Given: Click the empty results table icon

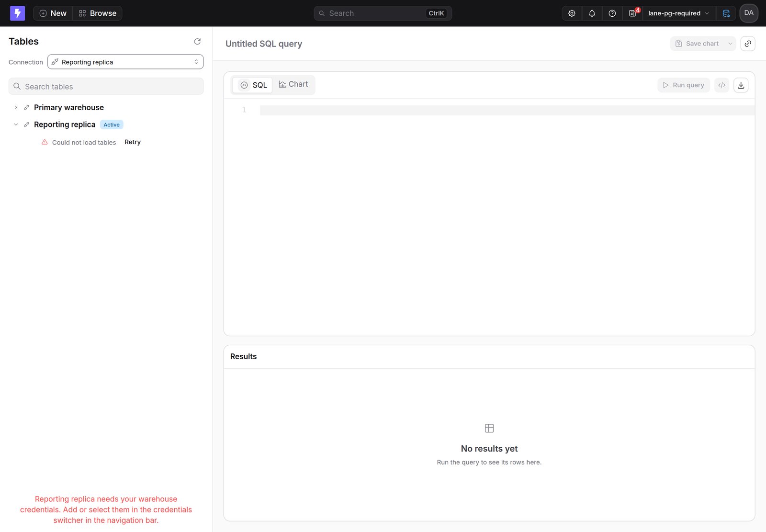Looking at the screenshot, I should click(x=489, y=428).
